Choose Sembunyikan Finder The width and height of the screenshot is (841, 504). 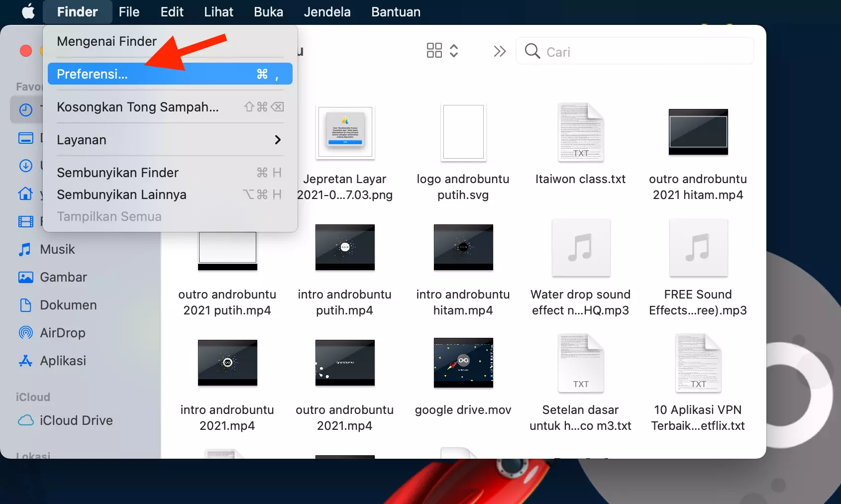pos(118,173)
